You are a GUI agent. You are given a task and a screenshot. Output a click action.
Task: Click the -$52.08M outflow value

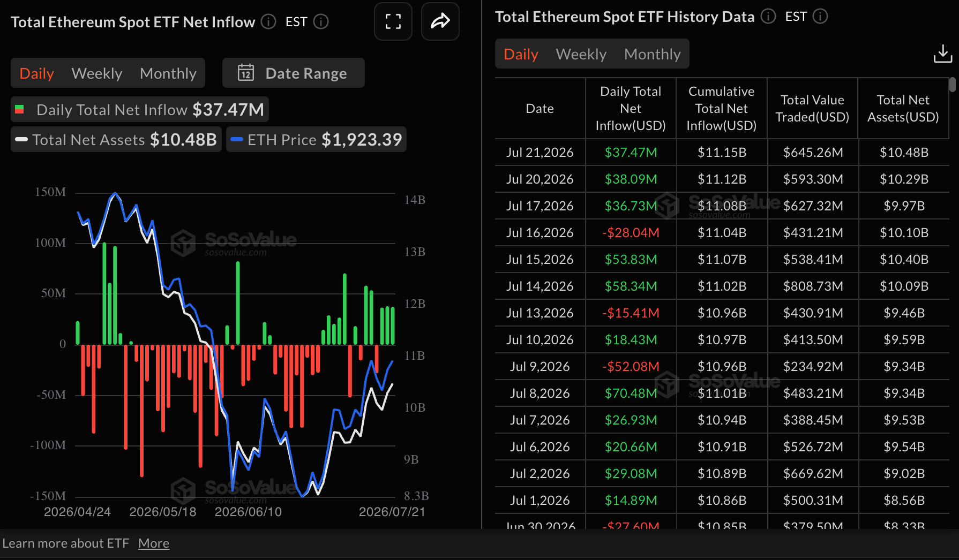click(x=631, y=367)
